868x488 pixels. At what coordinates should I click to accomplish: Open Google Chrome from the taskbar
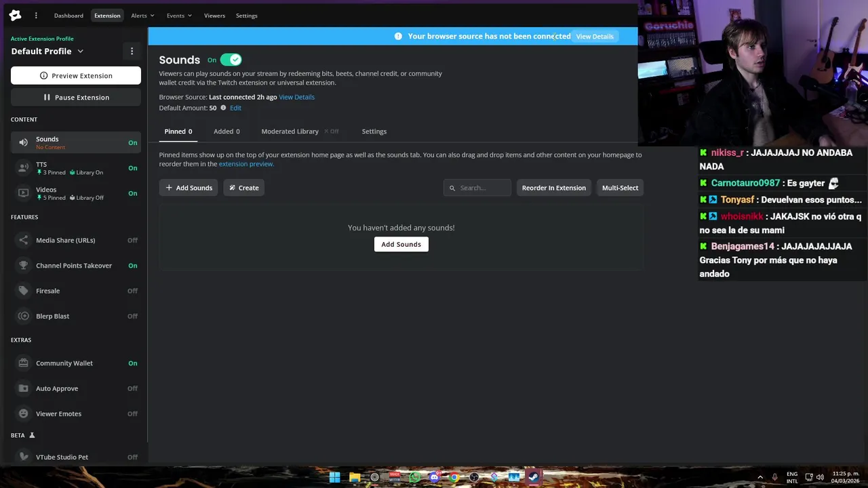pyautogui.click(x=454, y=477)
